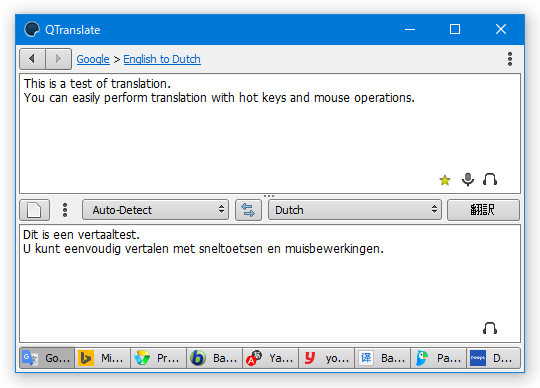Click the translate (翻訳) button

[483, 210]
